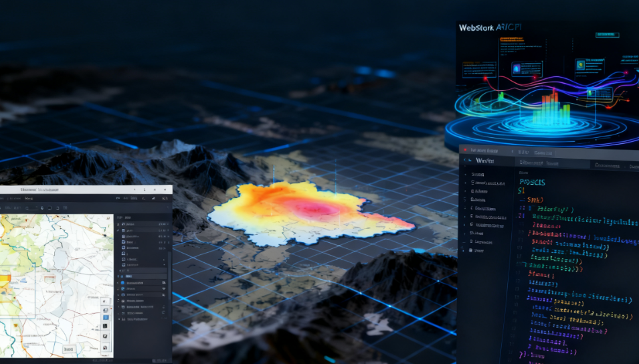Click the bottom icon of the floating map toolbar

coord(105,348)
